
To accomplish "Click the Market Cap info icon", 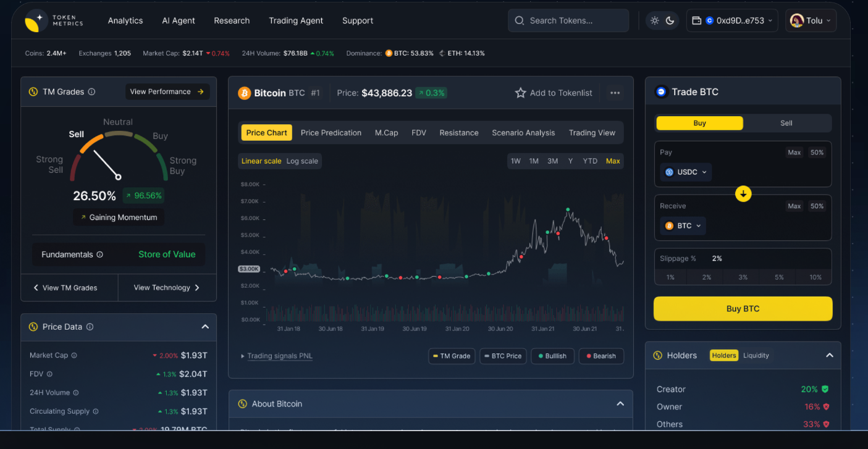I will click(x=74, y=356).
